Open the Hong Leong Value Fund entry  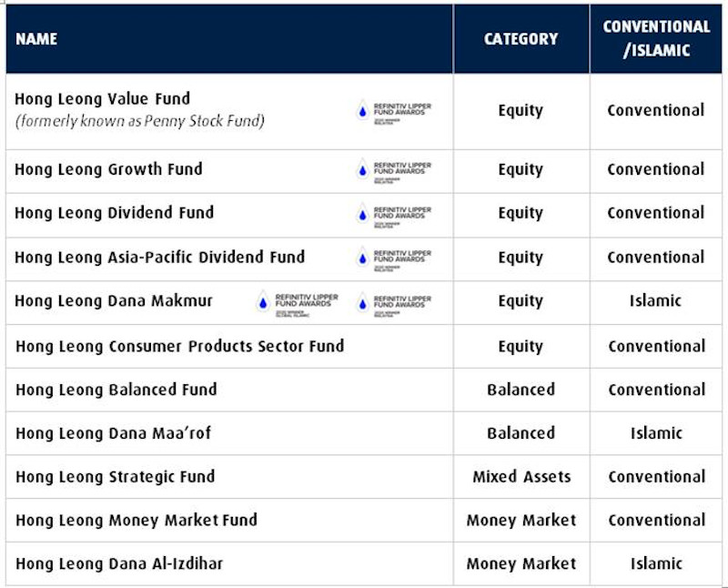click(x=102, y=99)
